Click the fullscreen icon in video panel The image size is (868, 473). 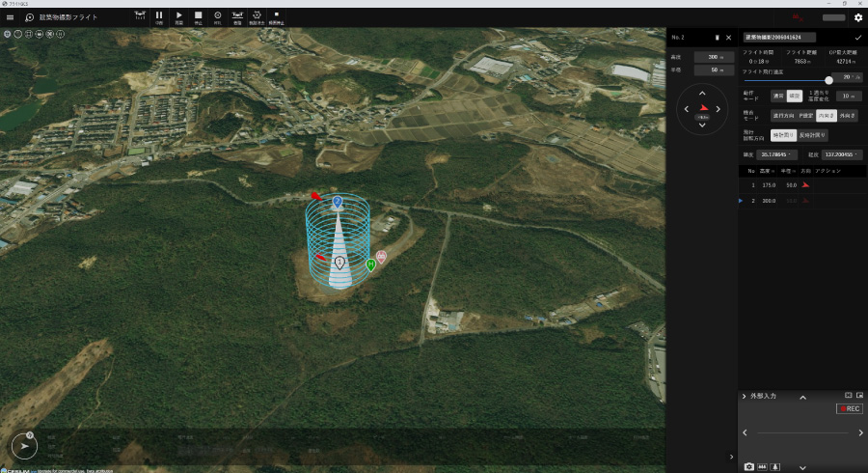(848, 396)
